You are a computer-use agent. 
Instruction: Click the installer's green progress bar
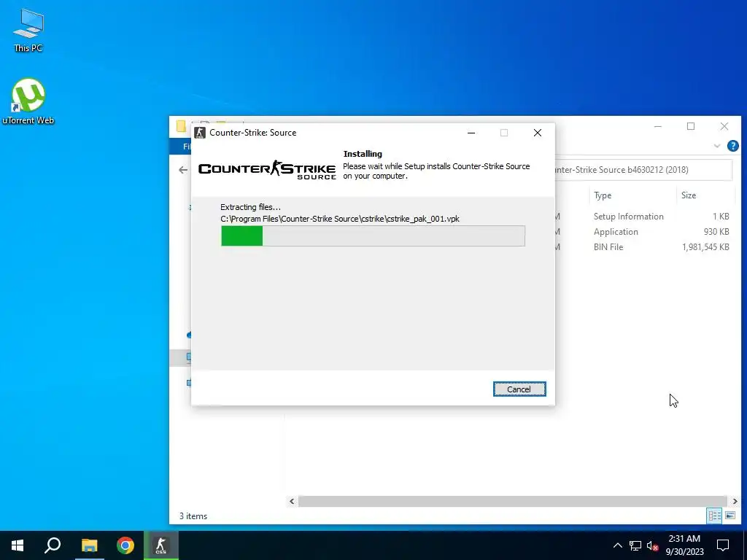point(373,236)
